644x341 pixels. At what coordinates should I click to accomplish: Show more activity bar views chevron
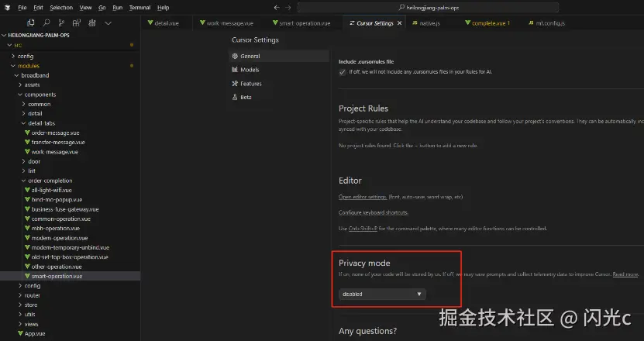pos(108,23)
